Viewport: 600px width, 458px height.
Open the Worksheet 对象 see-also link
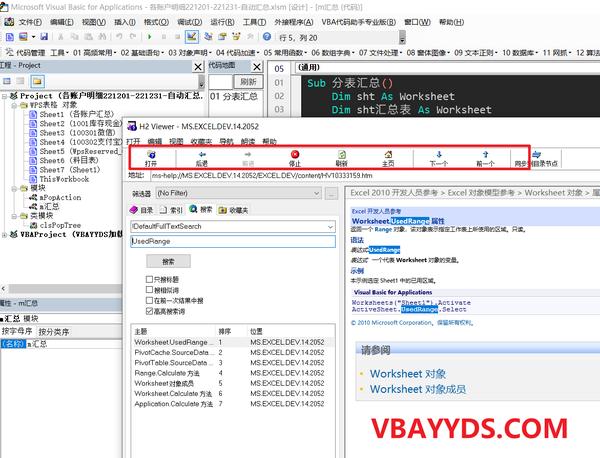coord(408,374)
